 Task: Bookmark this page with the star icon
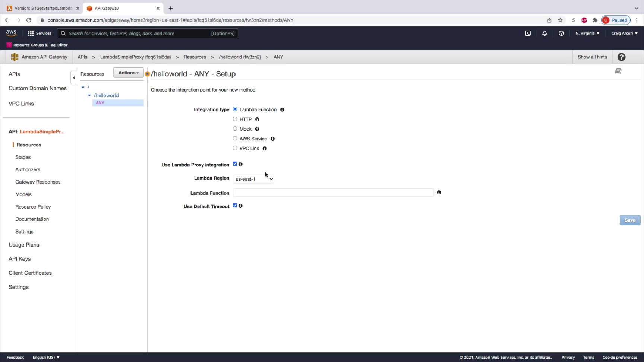click(560, 20)
